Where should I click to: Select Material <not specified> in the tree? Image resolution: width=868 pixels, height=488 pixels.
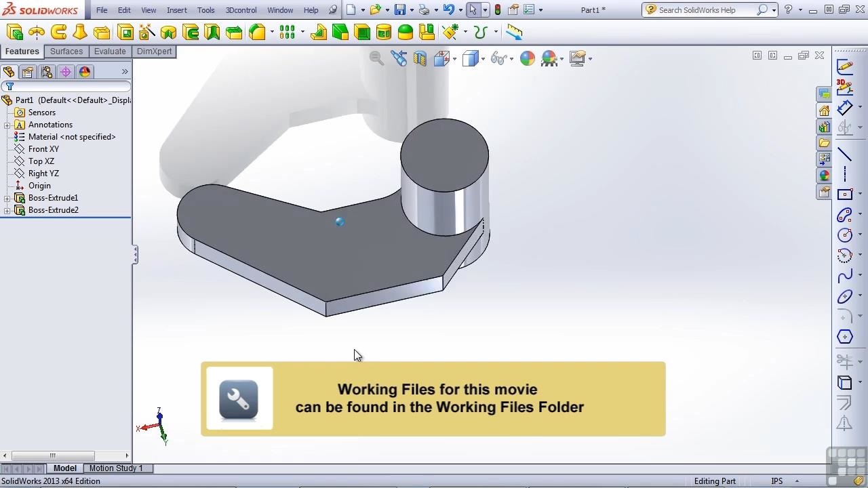72,137
